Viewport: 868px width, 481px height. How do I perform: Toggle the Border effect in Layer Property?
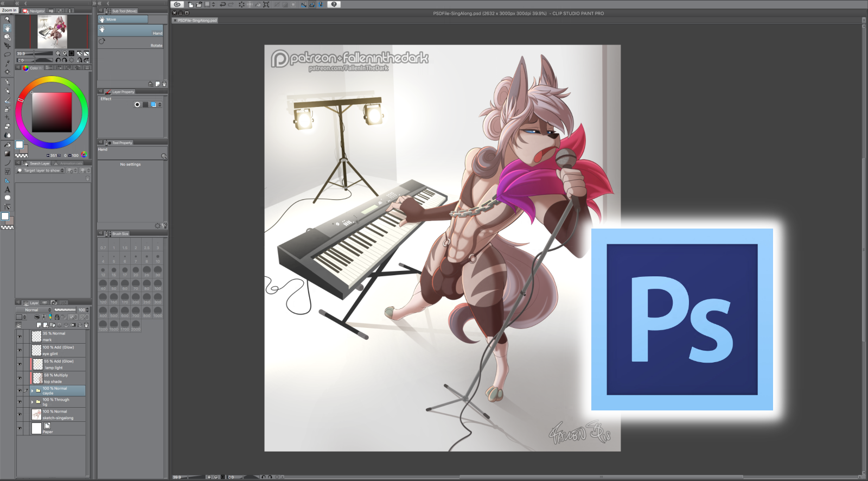(x=137, y=105)
